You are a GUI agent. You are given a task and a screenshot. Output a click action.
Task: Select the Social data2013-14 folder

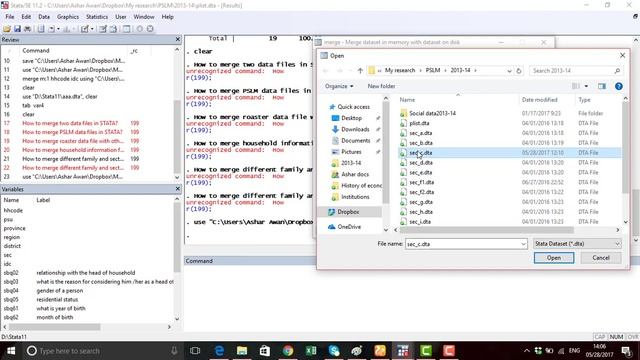click(432, 113)
